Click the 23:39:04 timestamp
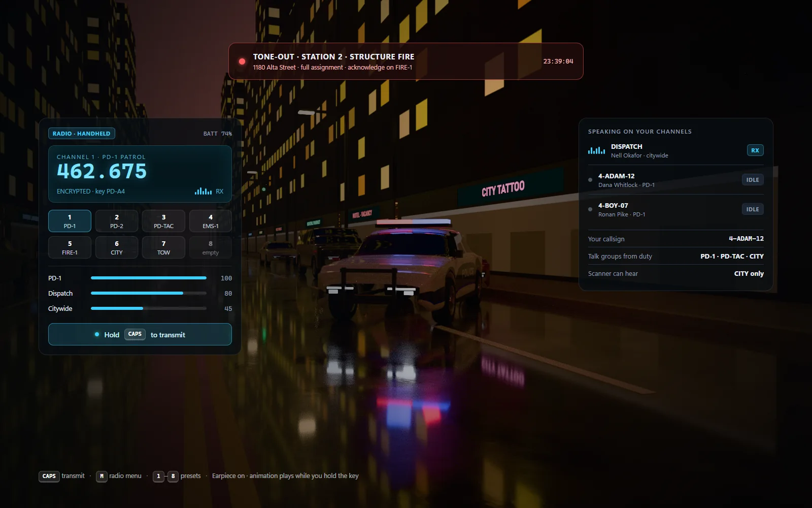812x508 pixels. point(558,61)
